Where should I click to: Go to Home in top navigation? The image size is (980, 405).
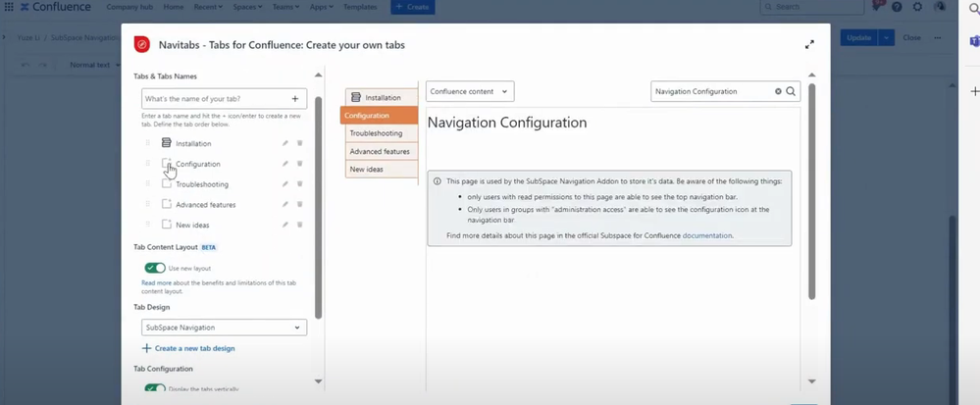tap(173, 7)
